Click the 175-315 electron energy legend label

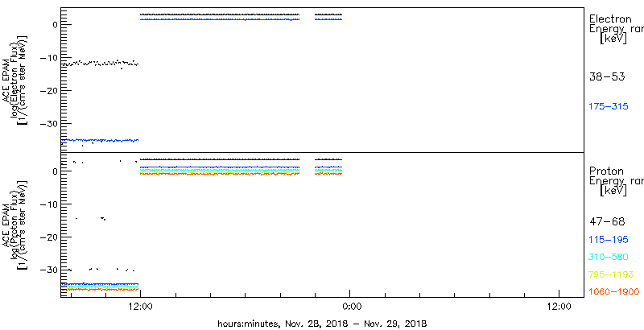click(609, 107)
